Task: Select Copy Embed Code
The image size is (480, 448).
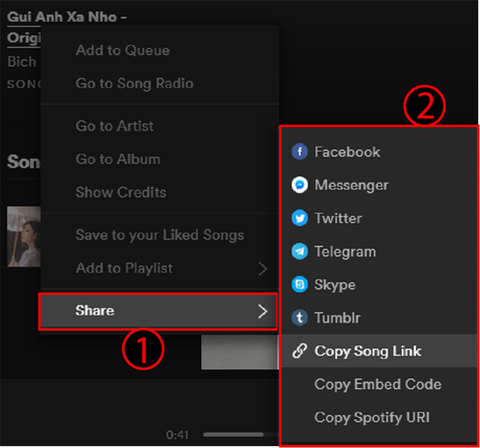Action: (x=379, y=384)
